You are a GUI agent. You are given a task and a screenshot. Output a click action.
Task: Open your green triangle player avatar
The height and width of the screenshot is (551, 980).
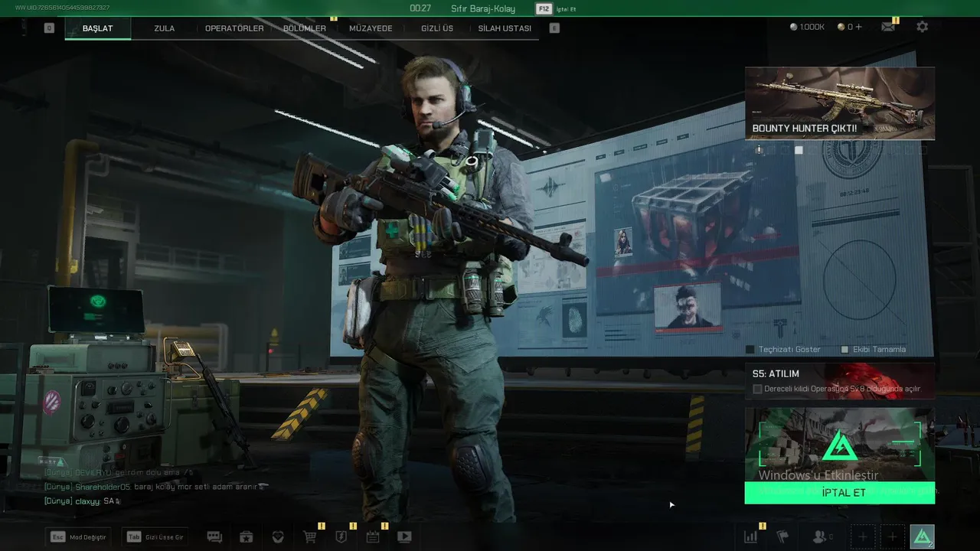(922, 537)
